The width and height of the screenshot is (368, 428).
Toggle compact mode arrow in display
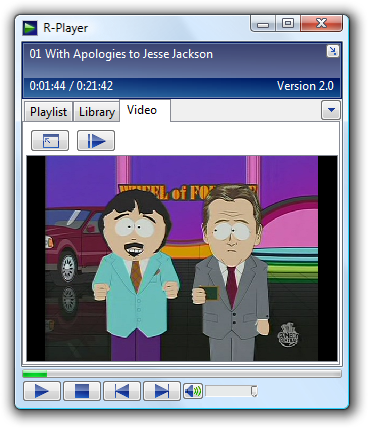click(332, 51)
